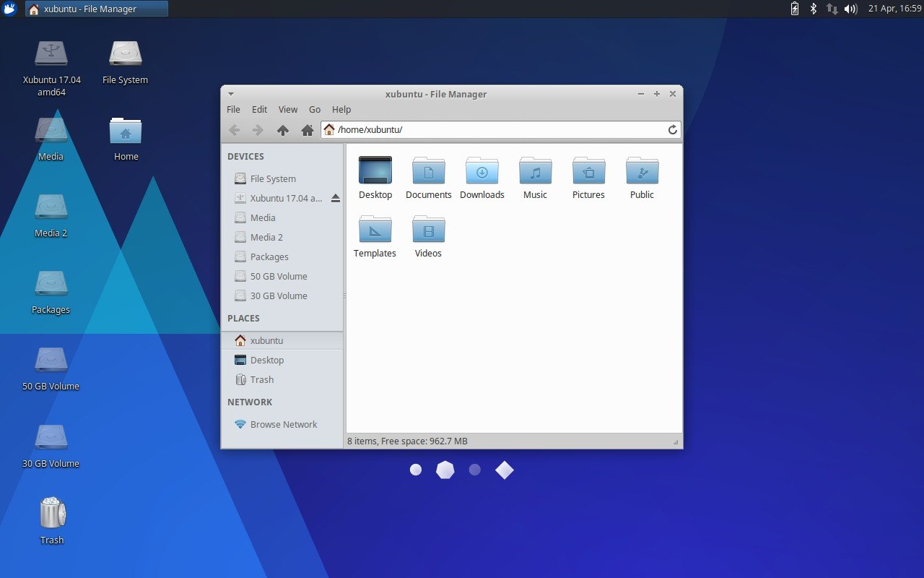The width and height of the screenshot is (924, 578).
Task: Open the File menu
Action: pyautogui.click(x=233, y=110)
